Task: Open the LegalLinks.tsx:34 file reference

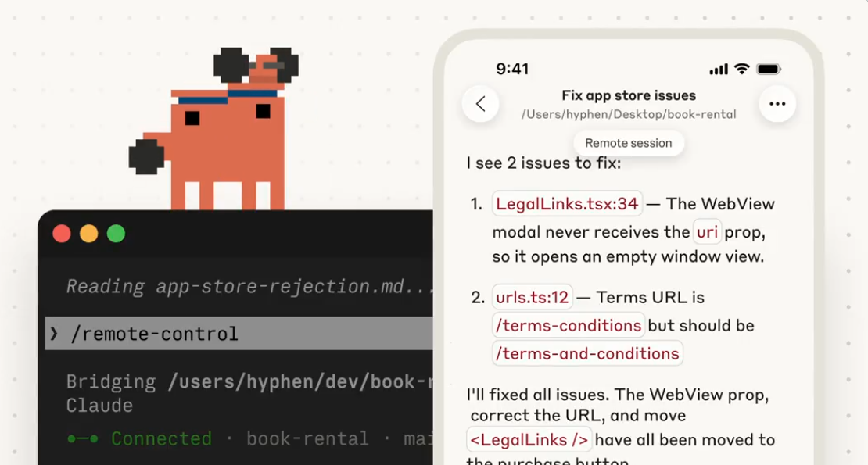Action: pyautogui.click(x=567, y=203)
